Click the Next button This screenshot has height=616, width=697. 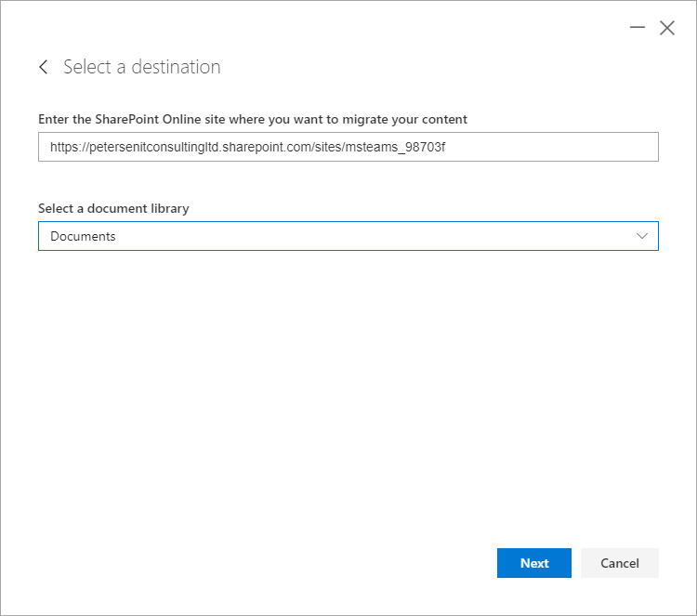(x=533, y=563)
